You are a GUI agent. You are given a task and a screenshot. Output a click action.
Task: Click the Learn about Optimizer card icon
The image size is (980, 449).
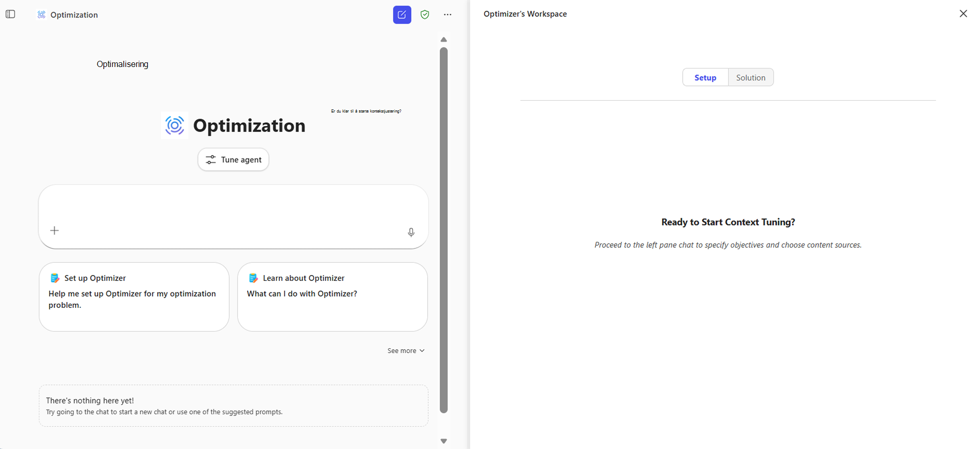253,278
